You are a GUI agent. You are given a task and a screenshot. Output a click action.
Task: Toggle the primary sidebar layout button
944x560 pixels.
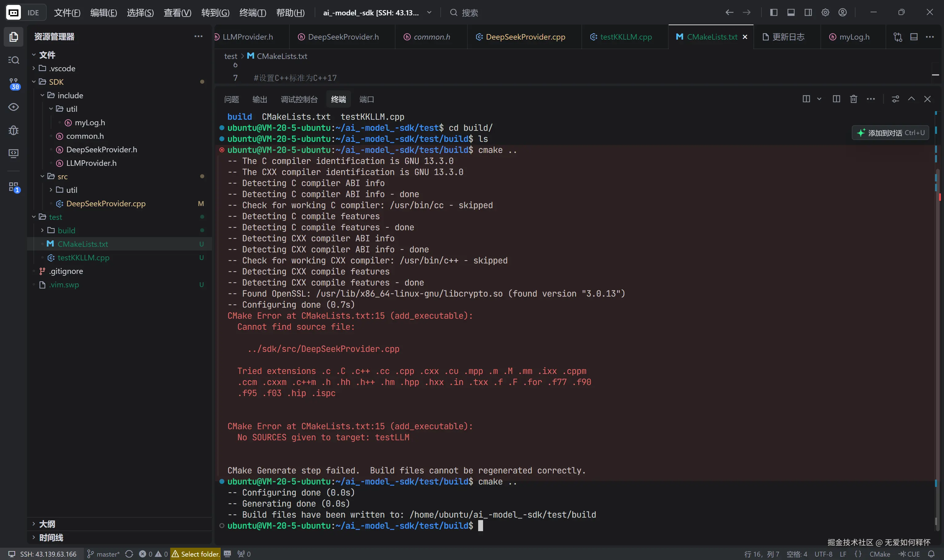773,13
